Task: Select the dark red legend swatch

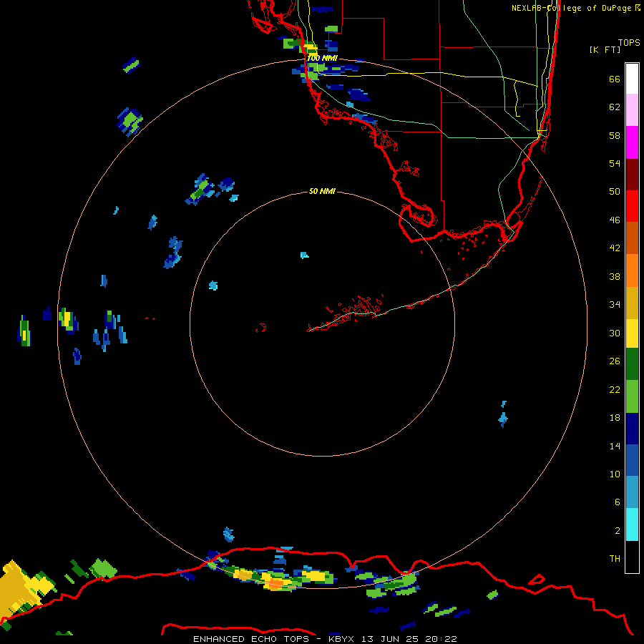Action: click(632, 174)
